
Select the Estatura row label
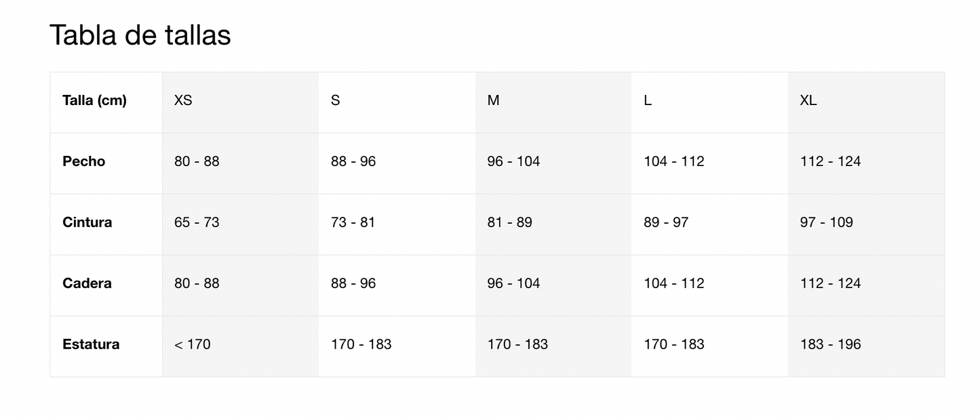point(91,344)
